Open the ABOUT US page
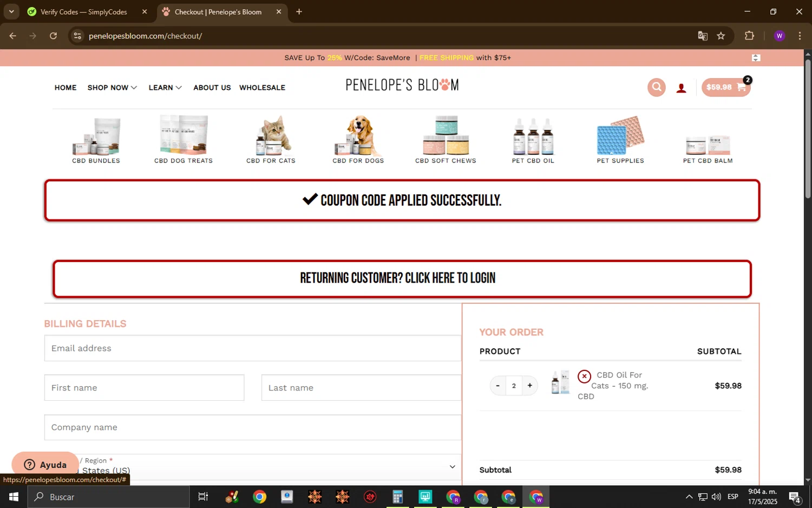The height and width of the screenshot is (508, 812). 212,88
